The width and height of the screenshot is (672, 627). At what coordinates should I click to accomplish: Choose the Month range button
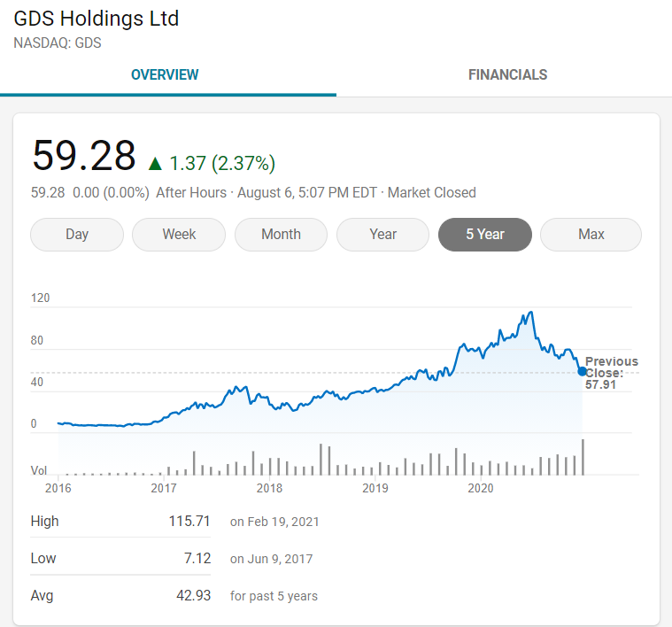click(x=281, y=235)
